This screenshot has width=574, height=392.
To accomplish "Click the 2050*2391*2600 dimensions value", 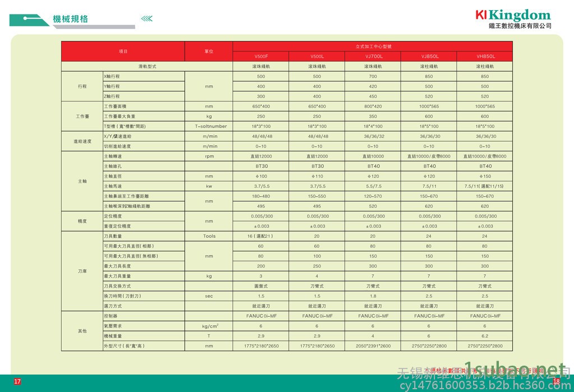I will (373, 346).
